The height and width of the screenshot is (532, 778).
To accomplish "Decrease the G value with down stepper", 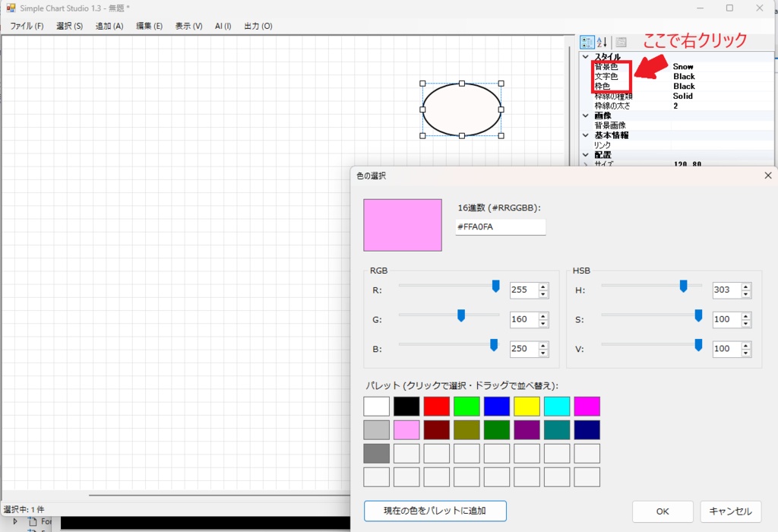I will (543, 323).
